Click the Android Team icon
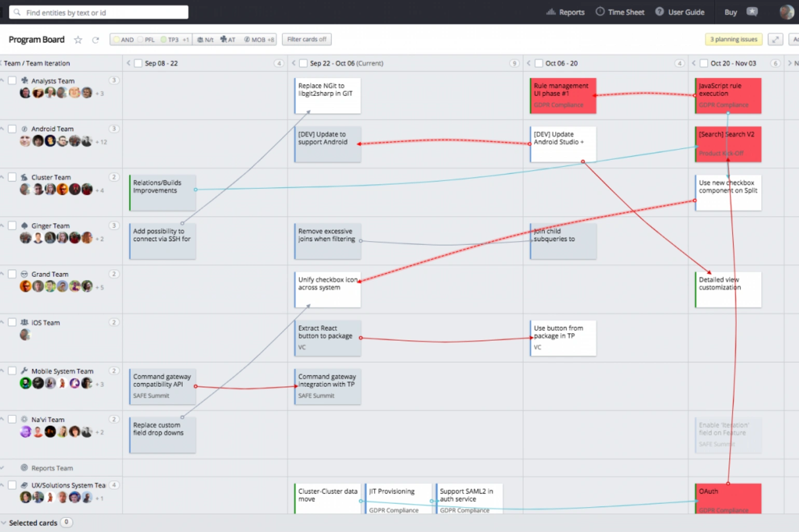 [x=24, y=129]
